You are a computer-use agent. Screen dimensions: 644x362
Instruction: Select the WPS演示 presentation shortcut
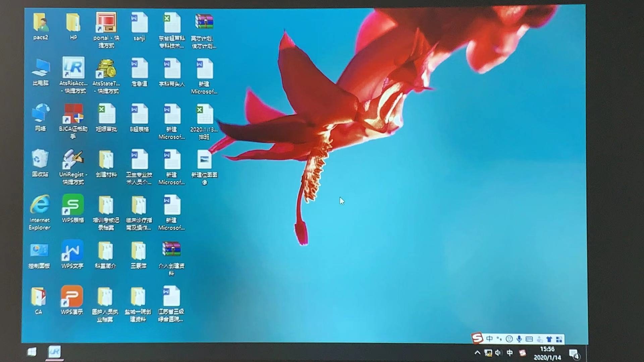72,296
